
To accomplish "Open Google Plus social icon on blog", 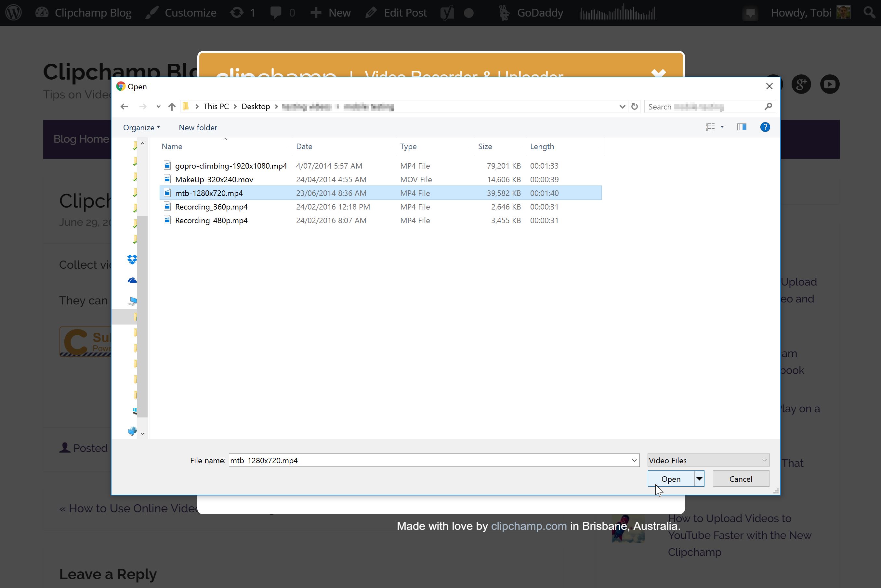I will (801, 84).
